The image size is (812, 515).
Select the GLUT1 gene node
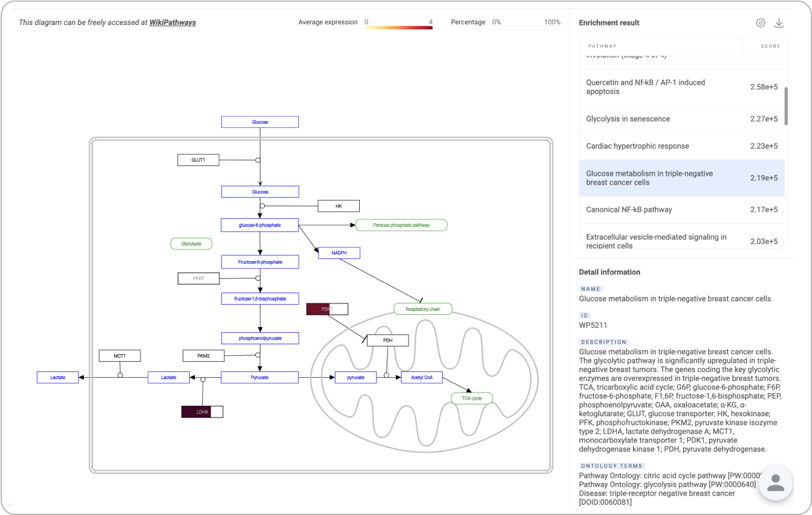click(x=198, y=160)
